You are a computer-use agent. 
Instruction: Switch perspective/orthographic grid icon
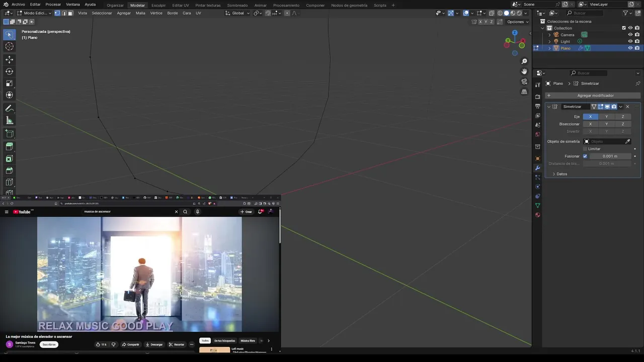524,92
